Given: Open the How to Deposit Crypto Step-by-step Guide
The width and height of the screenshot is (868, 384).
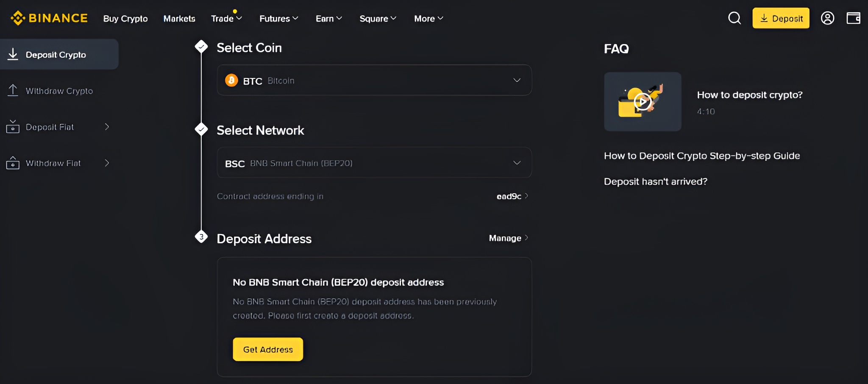Looking at the screenshot, I should [x=701, y=156].
